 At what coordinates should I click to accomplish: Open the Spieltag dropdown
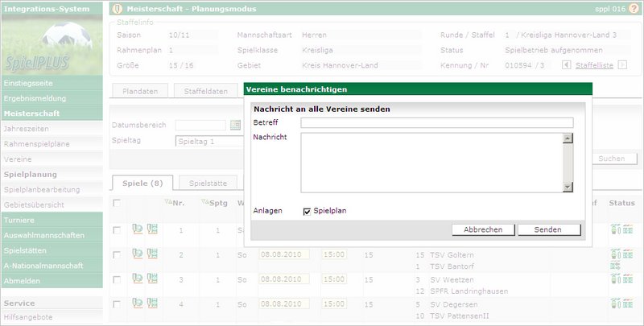(209, 142)
